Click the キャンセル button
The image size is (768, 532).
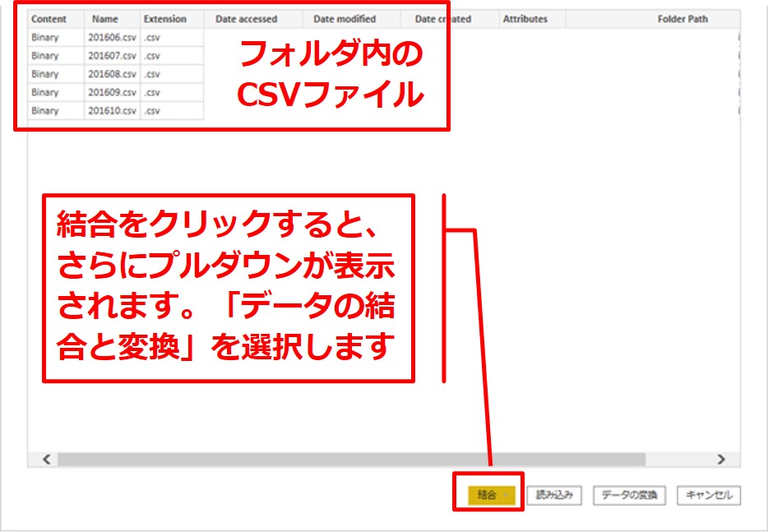pyautogui.click(x=709, y=495)
